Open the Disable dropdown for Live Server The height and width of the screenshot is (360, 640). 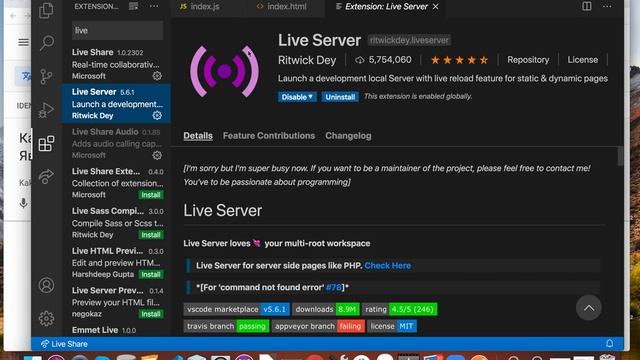pyautogui.click(x=297, y=97)
